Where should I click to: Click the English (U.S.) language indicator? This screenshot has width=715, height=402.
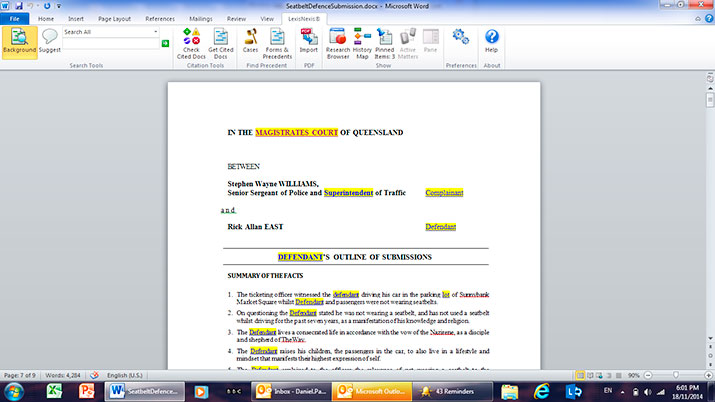[124, 375]
